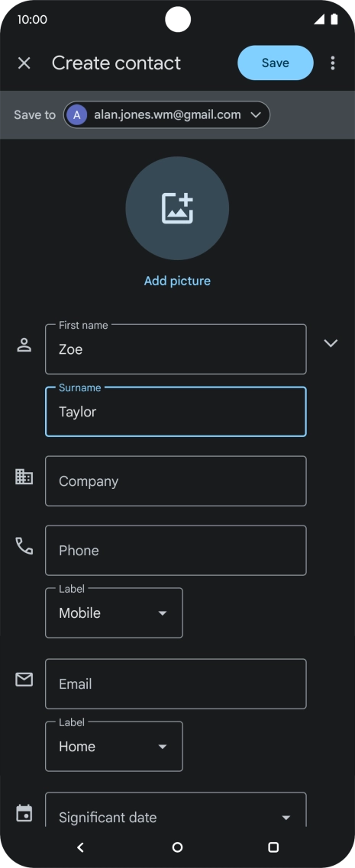The width and height of the screenshot is (355, 868).
Task: Focus the Phone input field
Action: pyautogui.click(x=176, y=550)
